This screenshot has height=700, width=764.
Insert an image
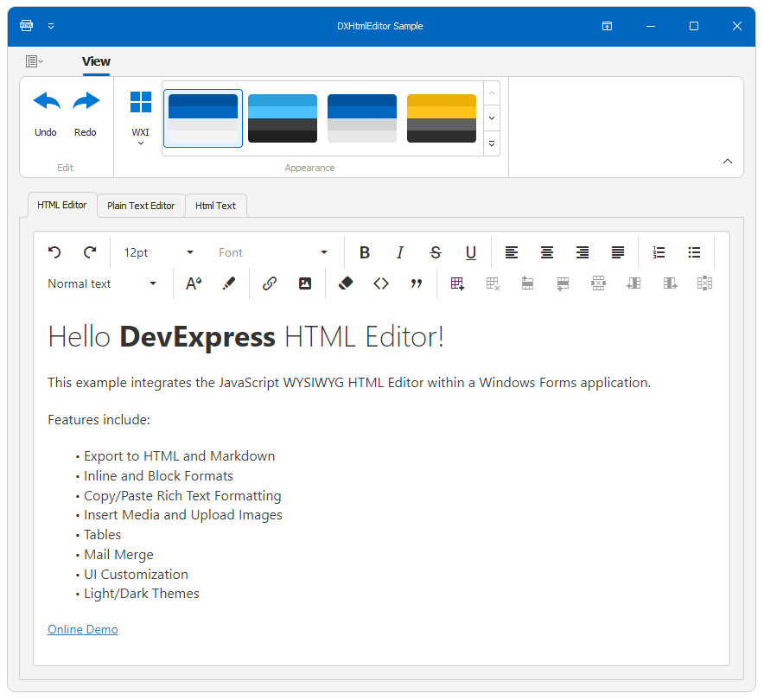pos(305,283)
